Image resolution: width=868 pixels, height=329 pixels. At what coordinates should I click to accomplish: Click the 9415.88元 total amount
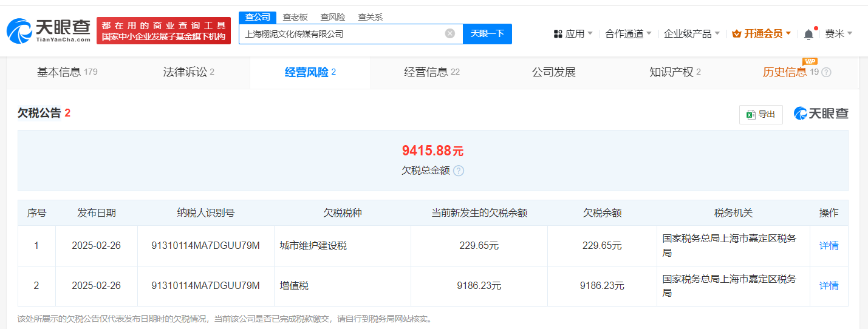click(432, 151)
